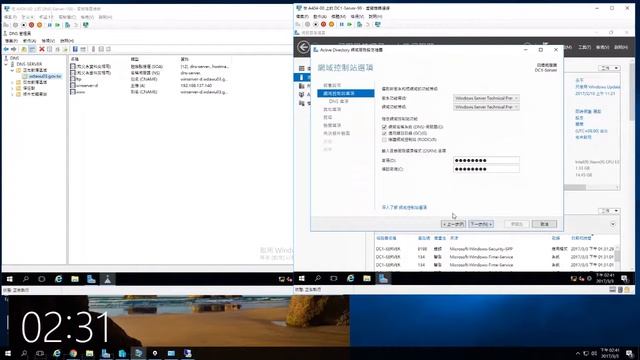Viewport: 640px width, 360px height.
Task: Click red X Delete icon in DNS Manager toolbar
Action: pyautogui.click(x=42, y=49)
